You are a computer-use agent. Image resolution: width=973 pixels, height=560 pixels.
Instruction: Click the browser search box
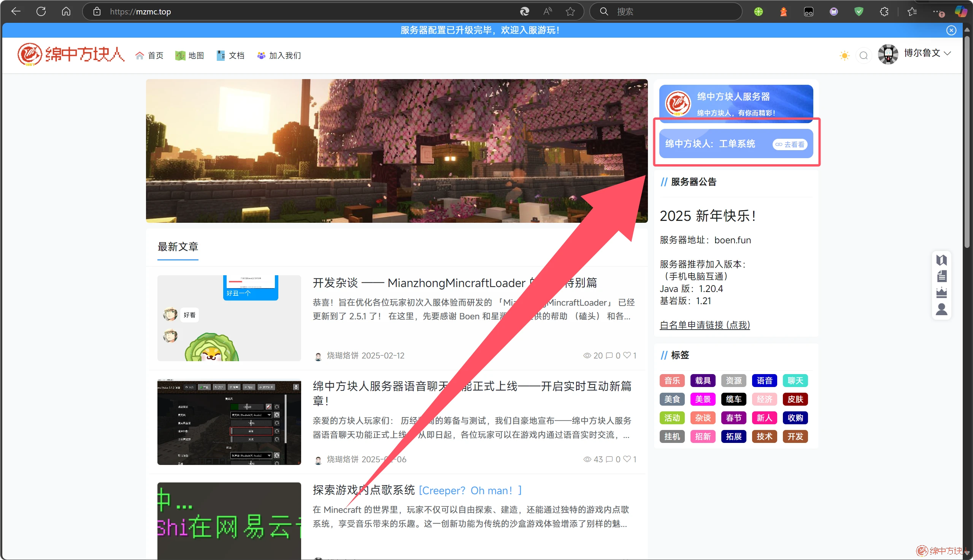[665, 11]
